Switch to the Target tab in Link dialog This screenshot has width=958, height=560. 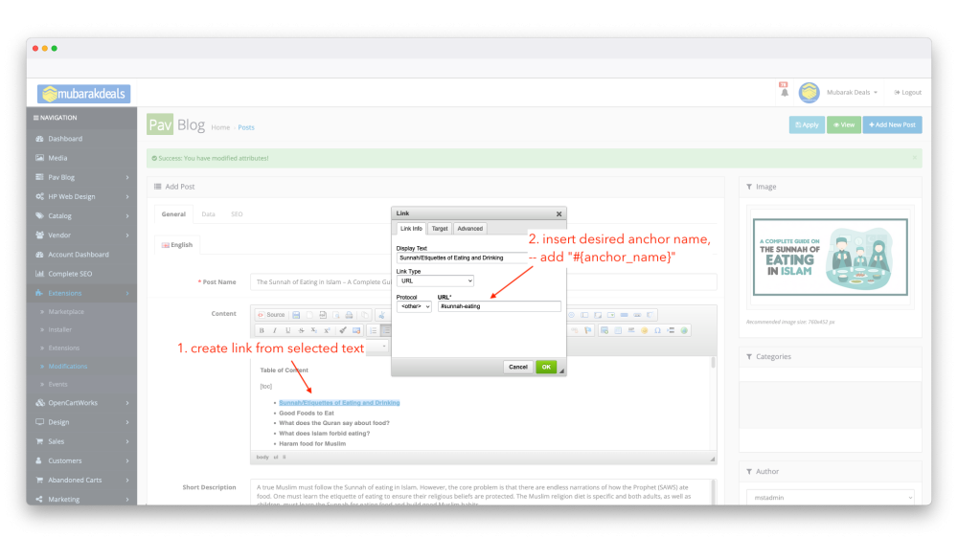tap(439, 229)
